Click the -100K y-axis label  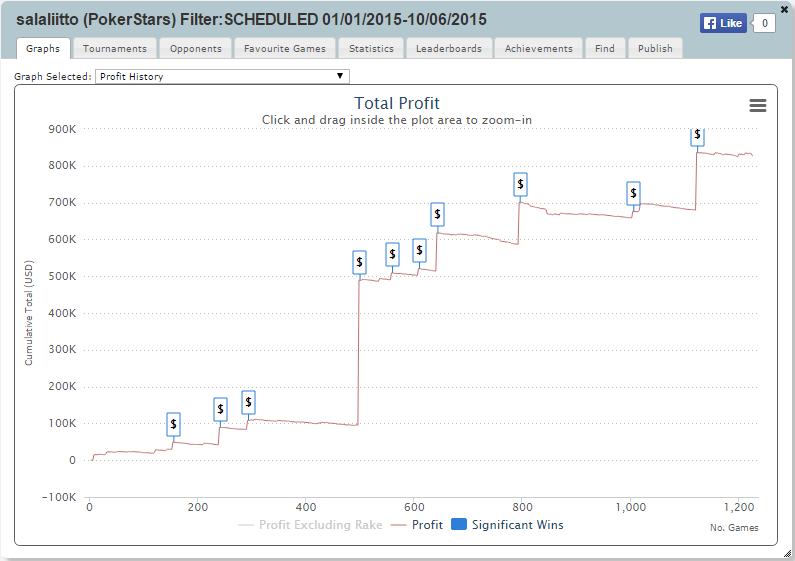click(x=59, y=497)
